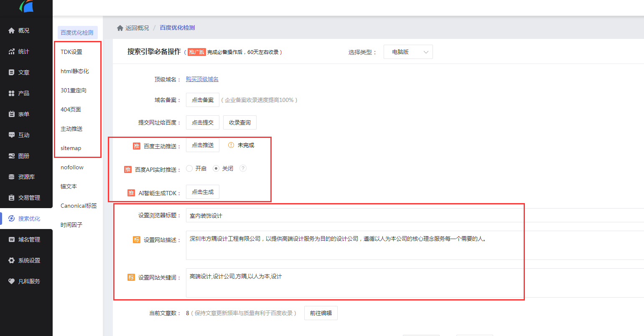Click 收录查询 button

tap(240, 122)
